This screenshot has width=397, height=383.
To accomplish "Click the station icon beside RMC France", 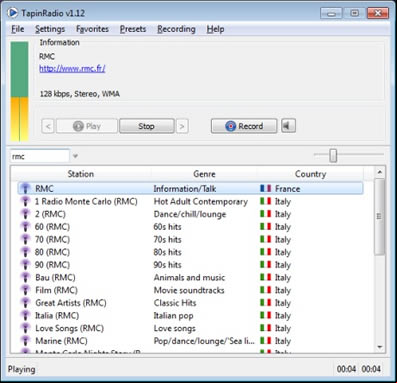I will pos(25,189).
